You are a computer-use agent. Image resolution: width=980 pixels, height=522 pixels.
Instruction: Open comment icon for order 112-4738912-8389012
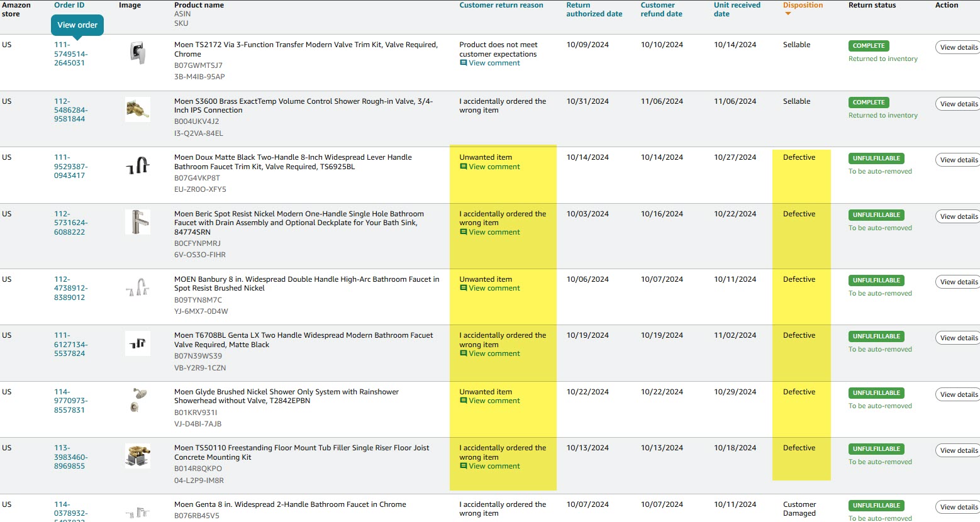point(464,288)
